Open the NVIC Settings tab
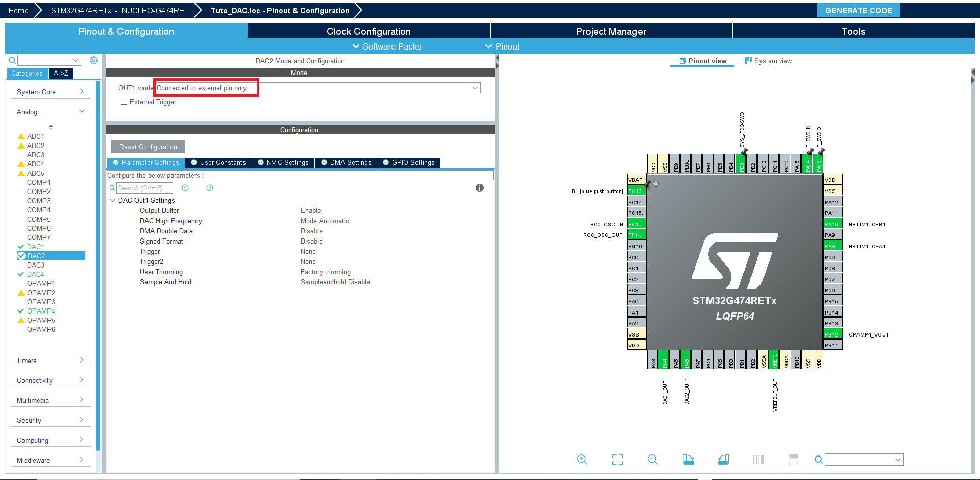980x480 pixels. (x=283, y=163)
